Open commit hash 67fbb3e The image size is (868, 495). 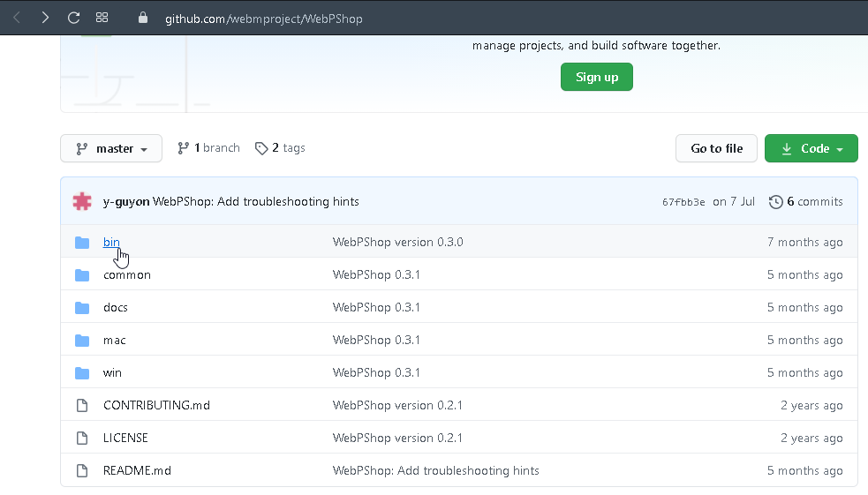click(683, 202)
